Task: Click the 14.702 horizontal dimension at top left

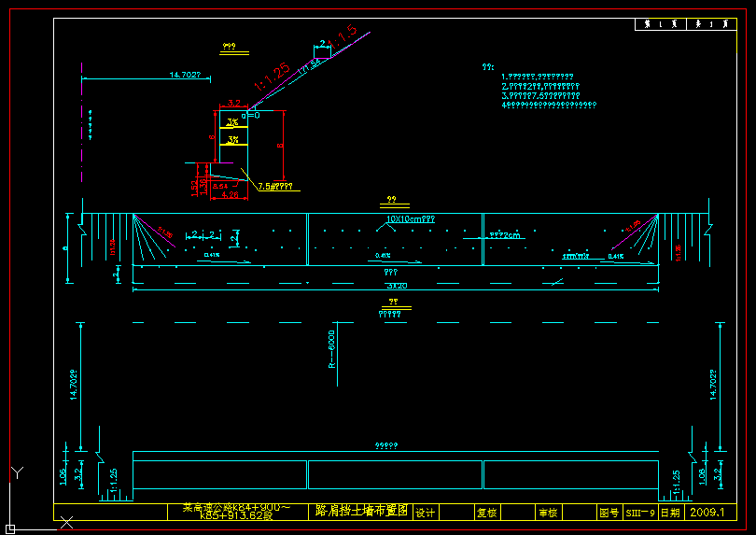Action: [x=185, y=74]
